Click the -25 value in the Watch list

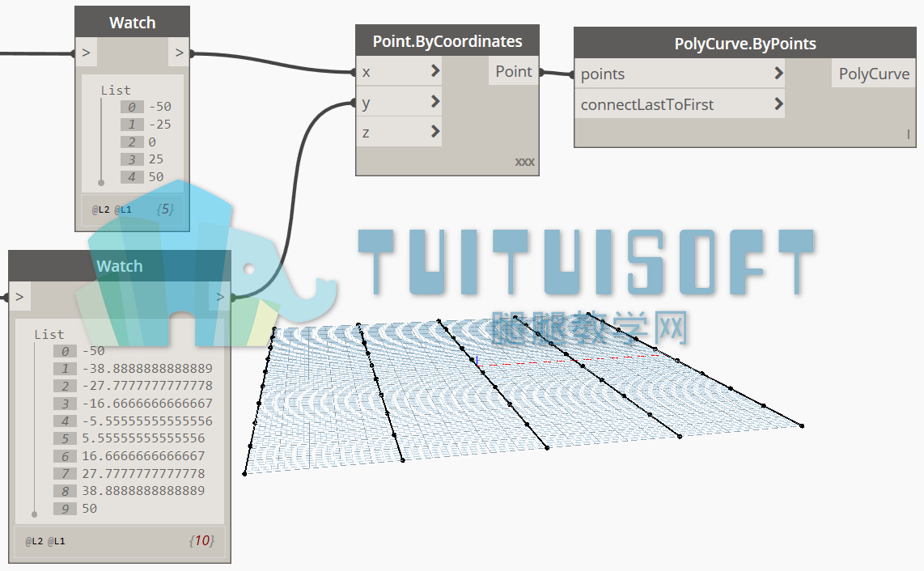click(x=159, y=125)
